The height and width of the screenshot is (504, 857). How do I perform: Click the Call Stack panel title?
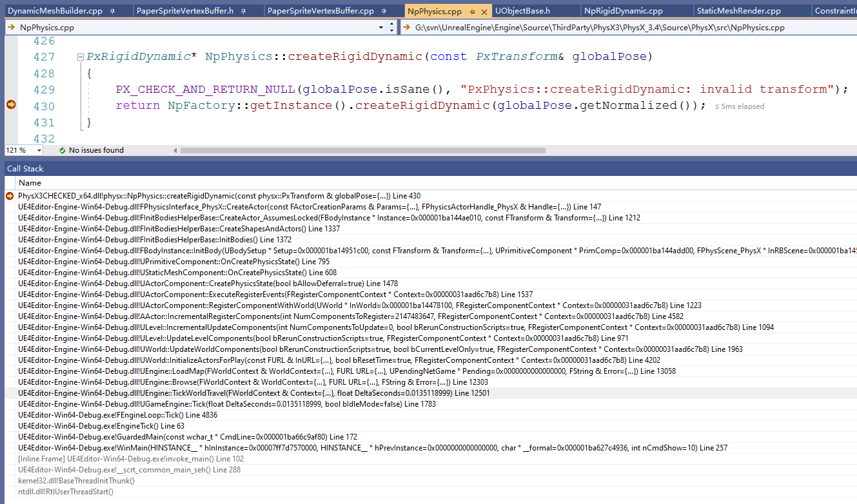point(25,168)
